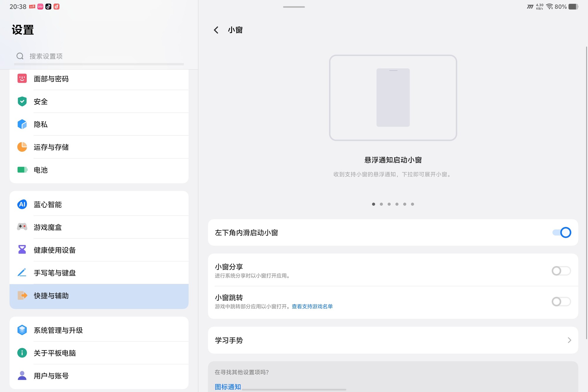Enable the 小窗分享 switch

point(561,271)
